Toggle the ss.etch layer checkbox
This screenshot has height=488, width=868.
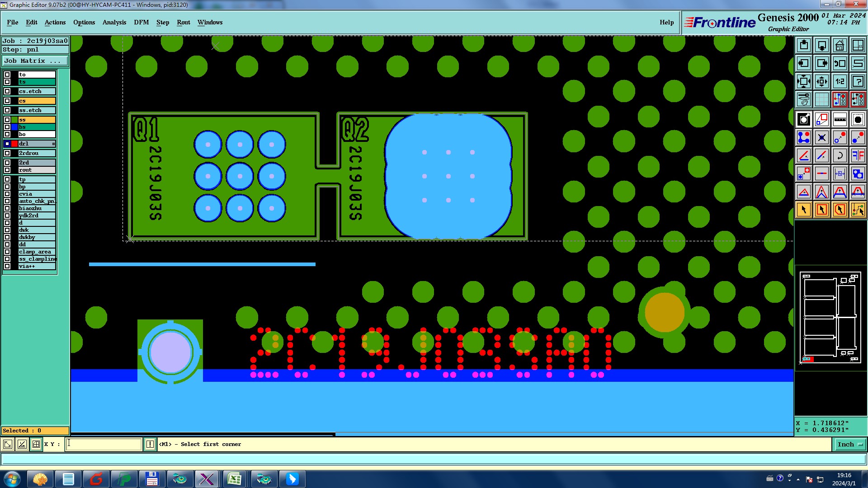7,110
